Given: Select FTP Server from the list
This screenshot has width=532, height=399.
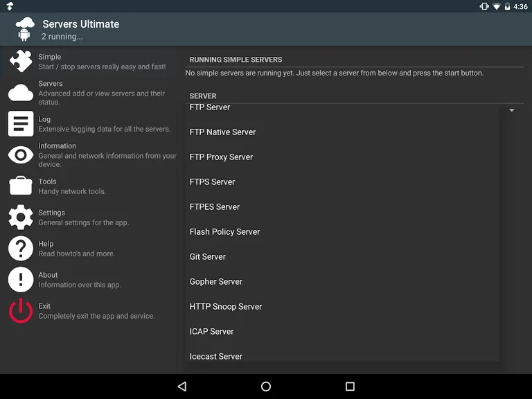Looking at the screenshot, I should [x=210, y=108].
